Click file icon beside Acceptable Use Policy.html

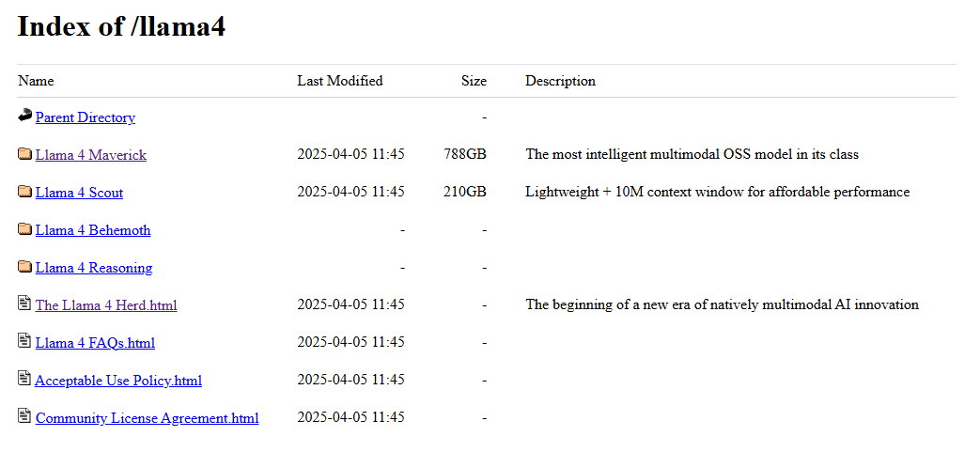[24, 379]
